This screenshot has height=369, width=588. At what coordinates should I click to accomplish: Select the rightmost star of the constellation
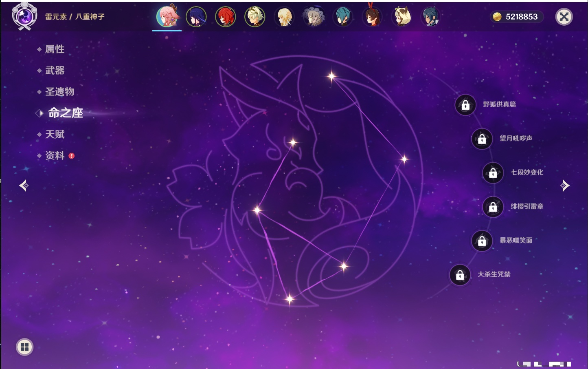404,159
